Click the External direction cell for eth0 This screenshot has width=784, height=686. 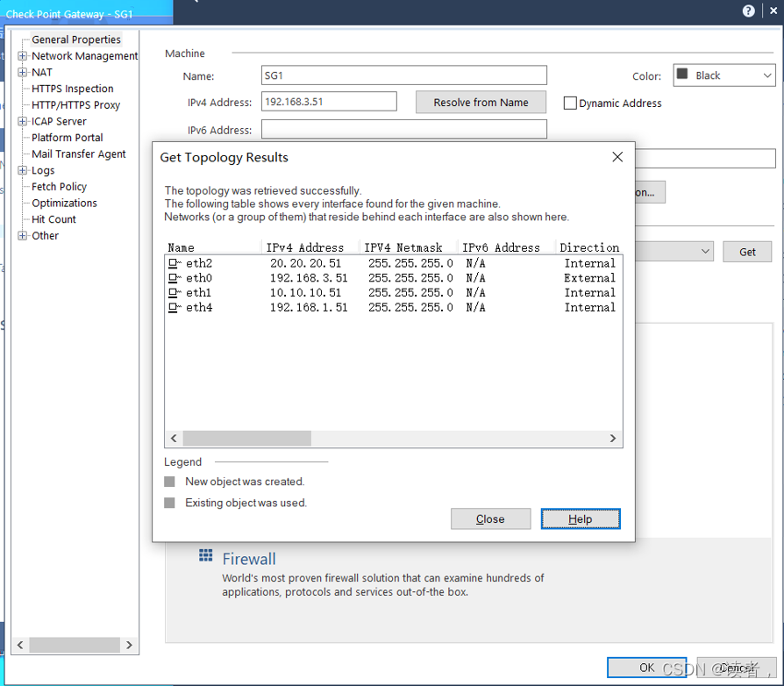click(x=589, y=277)
